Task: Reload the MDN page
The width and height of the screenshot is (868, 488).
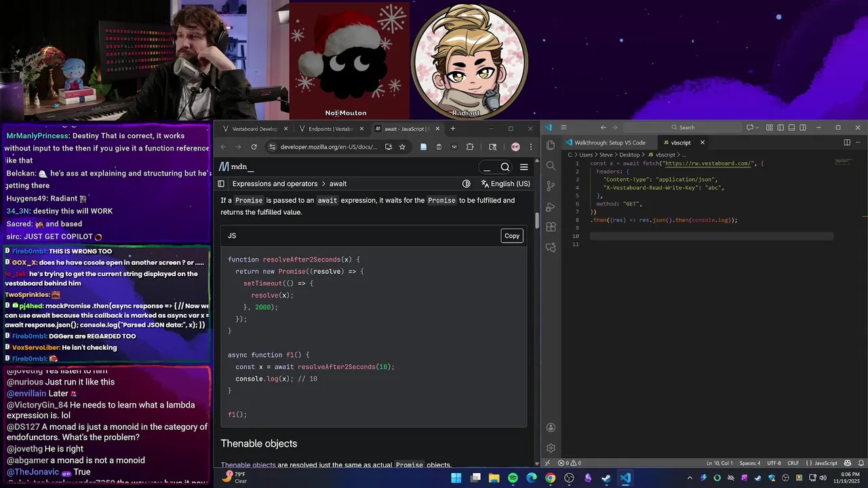Action: pyautogui.click(x=254, y=146)
